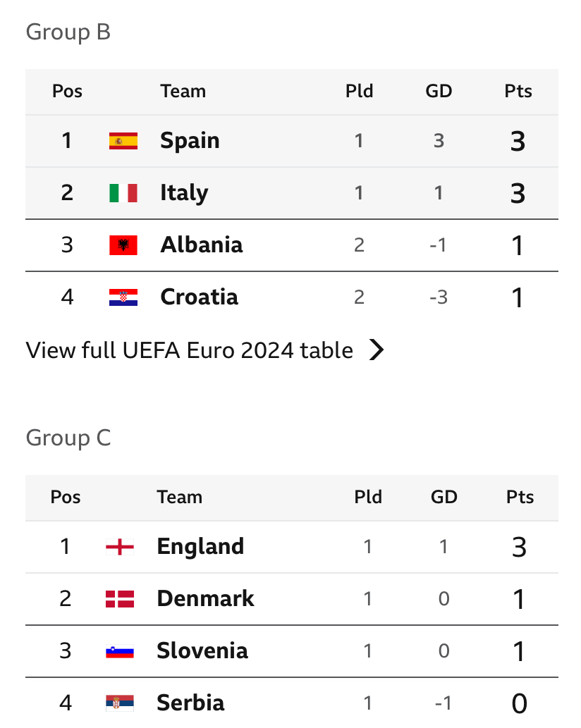Click the Spain flag icon
The width and height of the screenshot is (581, 728).
[123, 141]
